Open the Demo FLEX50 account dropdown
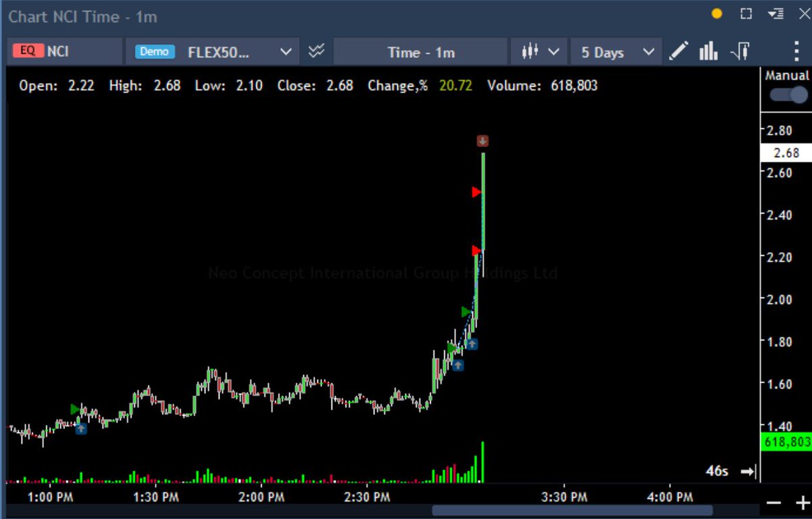Viewport: 812px width, 519px height. tap(212, 51)
